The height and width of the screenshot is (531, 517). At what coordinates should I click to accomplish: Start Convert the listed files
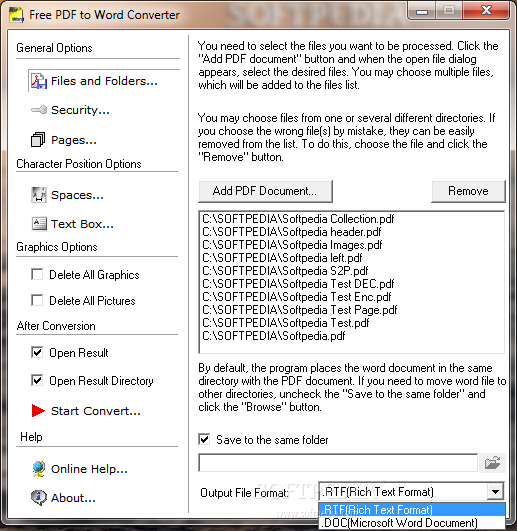(x=96, y=411)
